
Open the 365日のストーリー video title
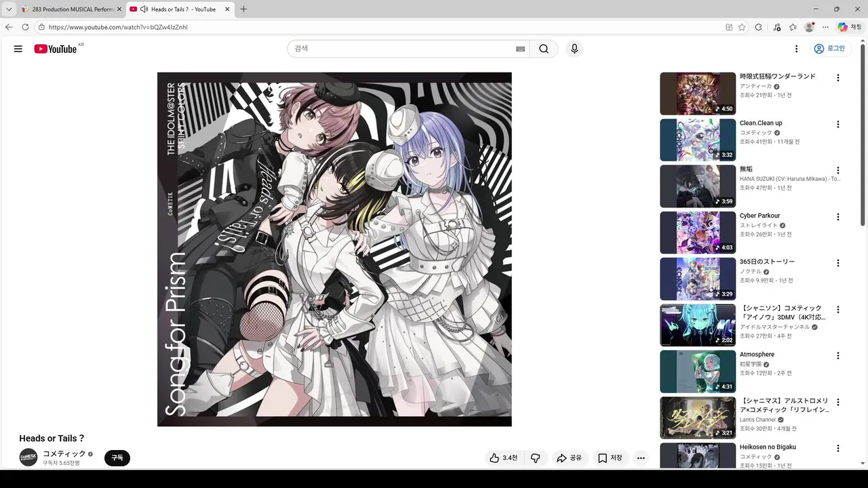(767, 262)
